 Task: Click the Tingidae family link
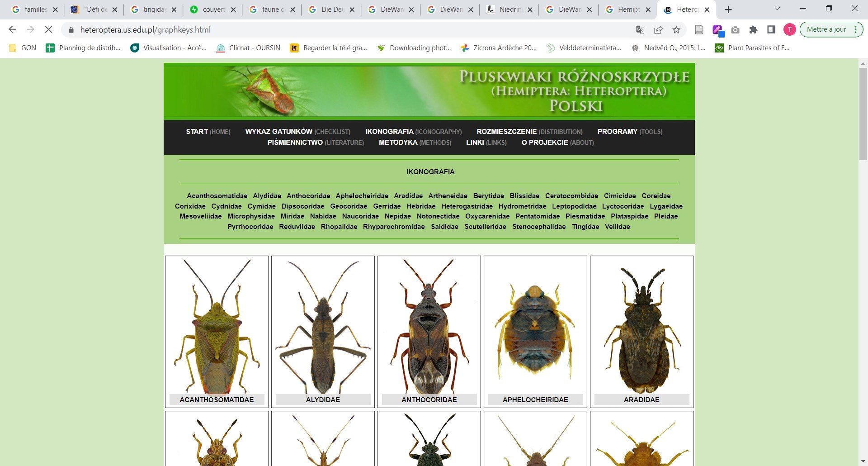click(x=585, y=227)
